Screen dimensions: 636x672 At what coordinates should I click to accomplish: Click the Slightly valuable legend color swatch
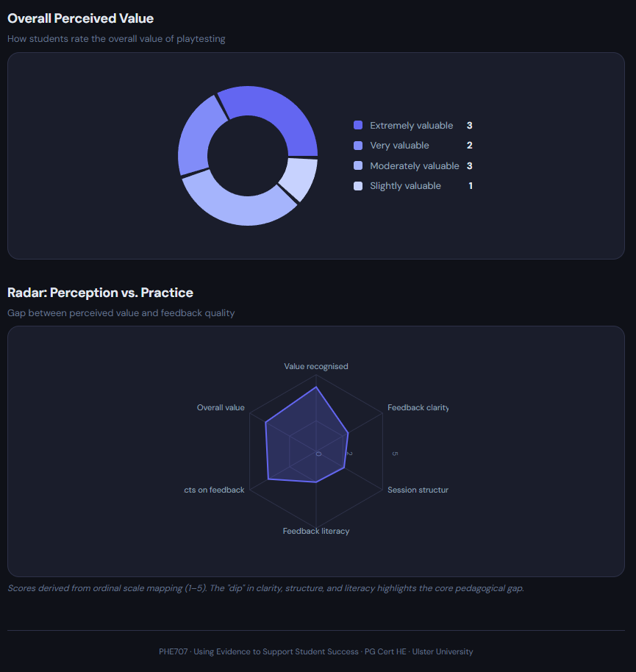[358, 186]
